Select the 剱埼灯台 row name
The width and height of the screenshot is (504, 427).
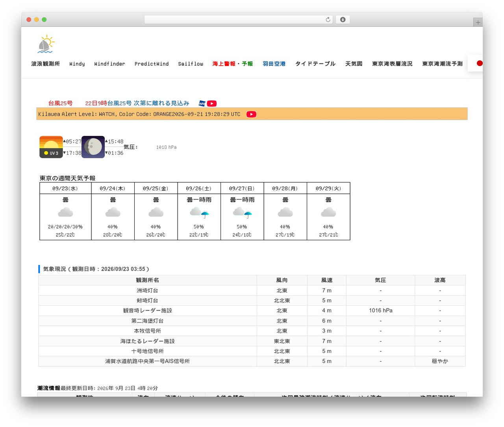click(x=147, y=301)
